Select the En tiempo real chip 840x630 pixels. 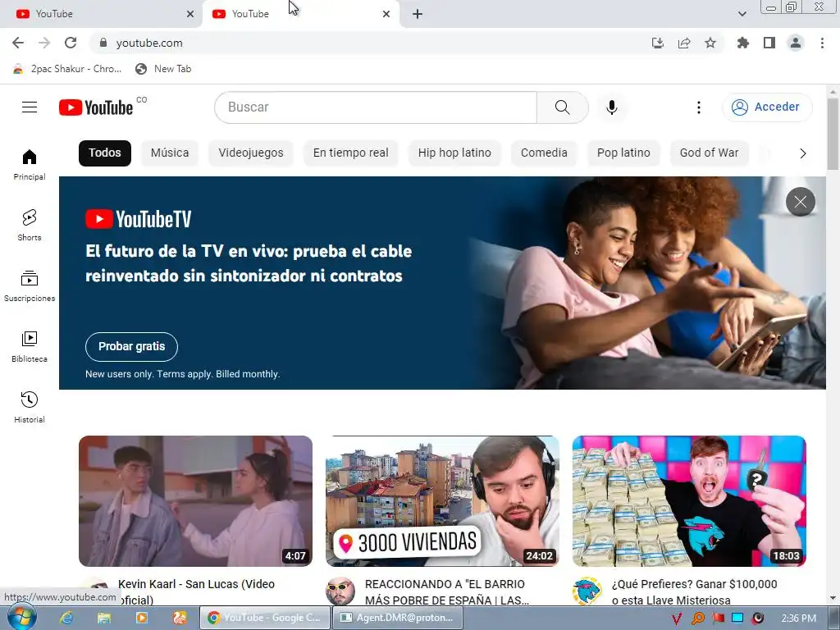click(x=350, y=153)
